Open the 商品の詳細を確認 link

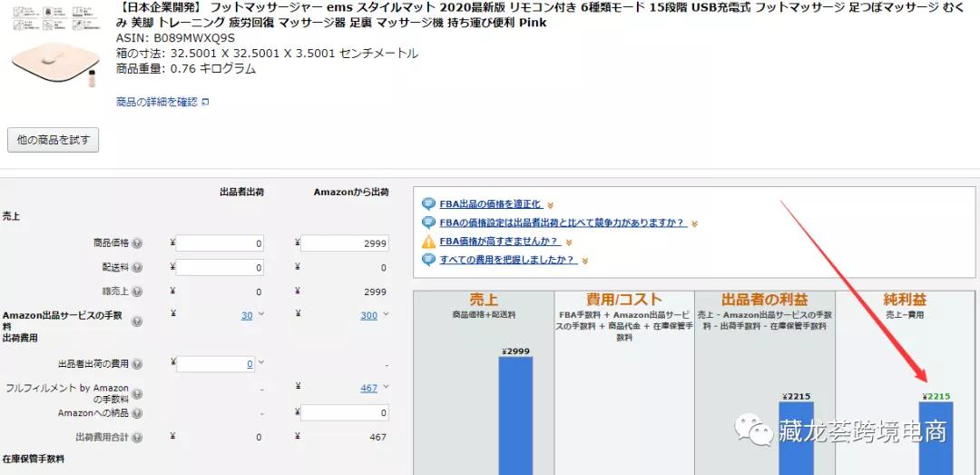click(157, 102)
